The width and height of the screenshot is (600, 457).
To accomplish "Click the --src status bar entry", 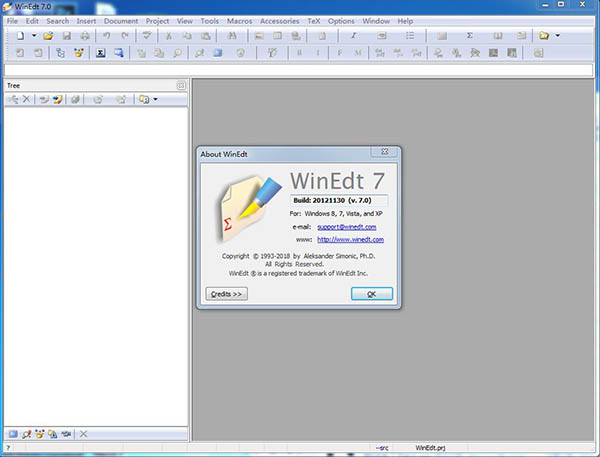I will click(x=382, y=448).
